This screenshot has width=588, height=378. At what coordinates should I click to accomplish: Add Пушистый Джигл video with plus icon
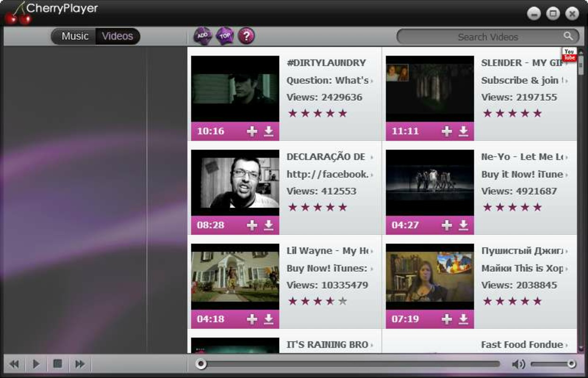[447, 319]
